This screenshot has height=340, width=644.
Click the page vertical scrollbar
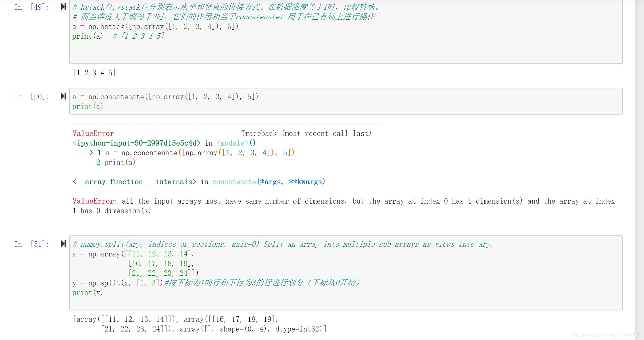639,170
